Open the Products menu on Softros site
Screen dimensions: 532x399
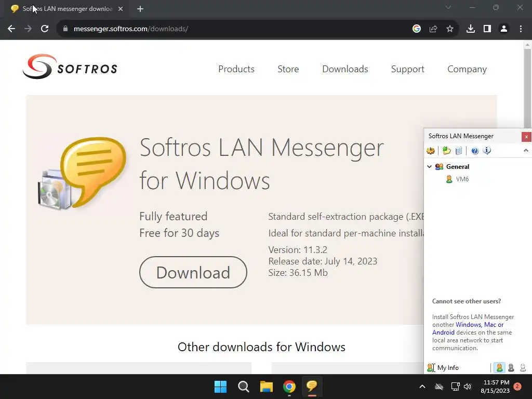[236, 69]
